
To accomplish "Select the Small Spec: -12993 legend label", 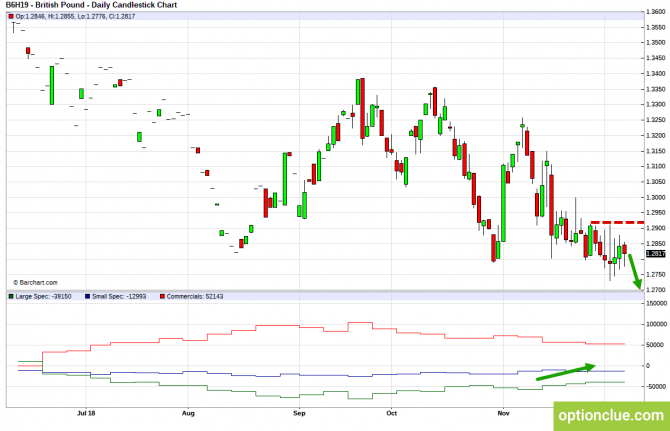I will point(119,296).
